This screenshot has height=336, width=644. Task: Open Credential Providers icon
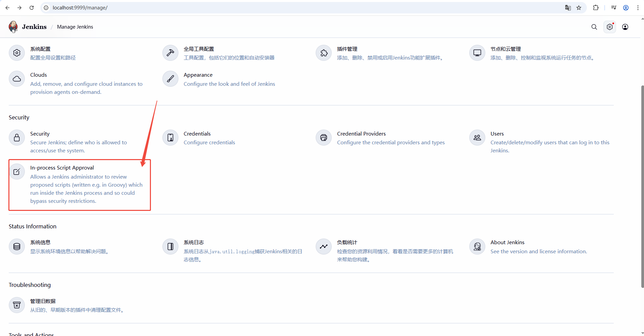[324, 138]
